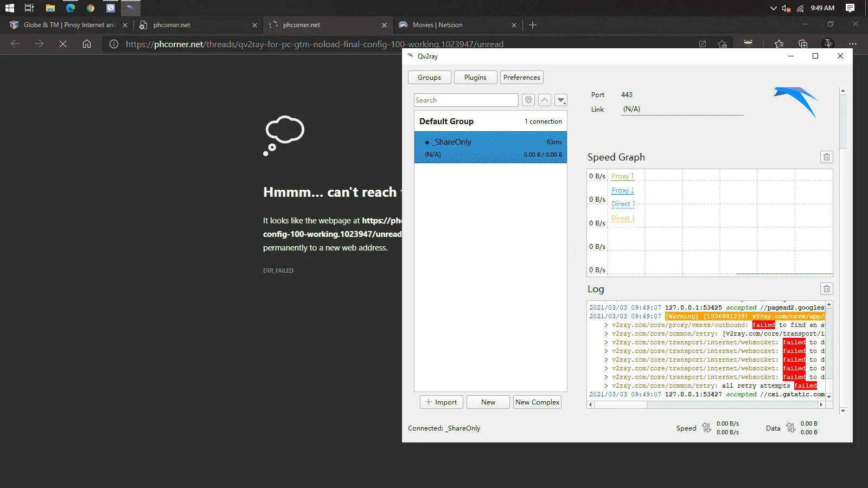Click the 'Direct ↓' graph legend label
The height and width of the screenshot is (488, 868).
click(x=622, y=218)
